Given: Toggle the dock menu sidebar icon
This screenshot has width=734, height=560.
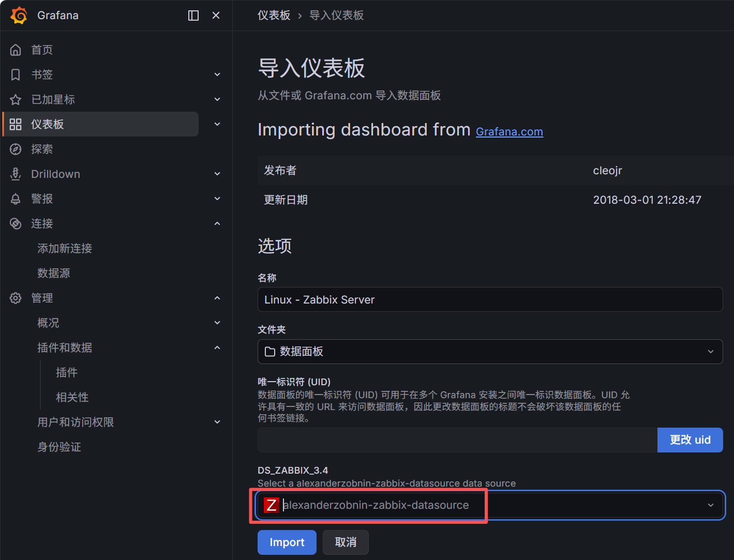Looking at the screenshot, I should pos(193,16).
